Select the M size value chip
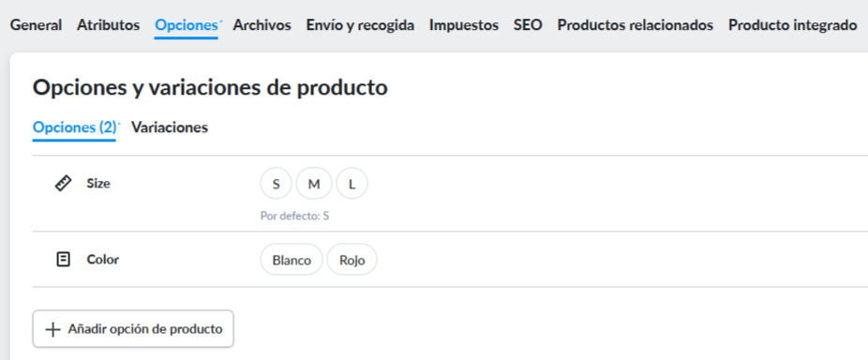The width and height of the screenshot is (868, 360). 314,184
